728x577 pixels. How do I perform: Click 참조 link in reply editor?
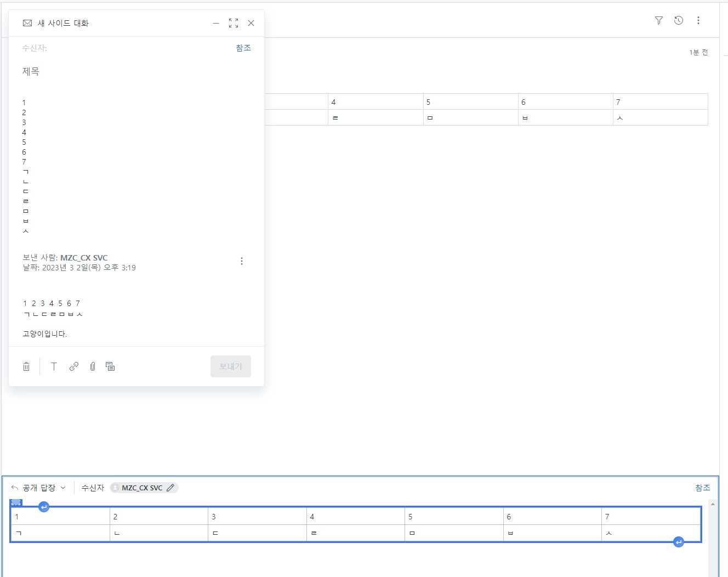coord(702,488)
